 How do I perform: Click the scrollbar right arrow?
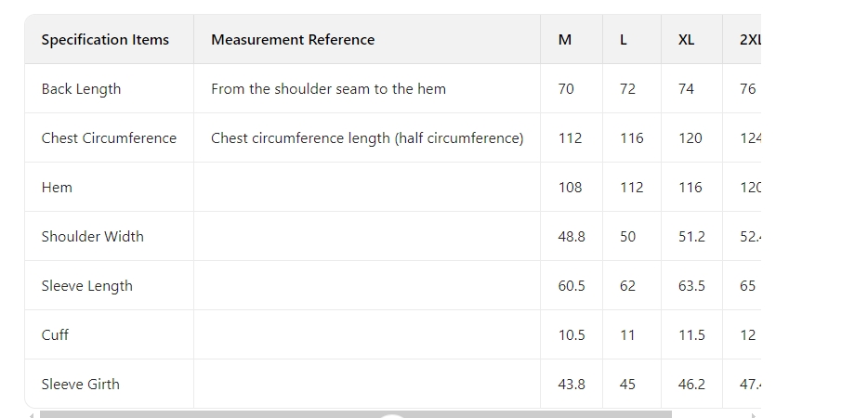754,414
